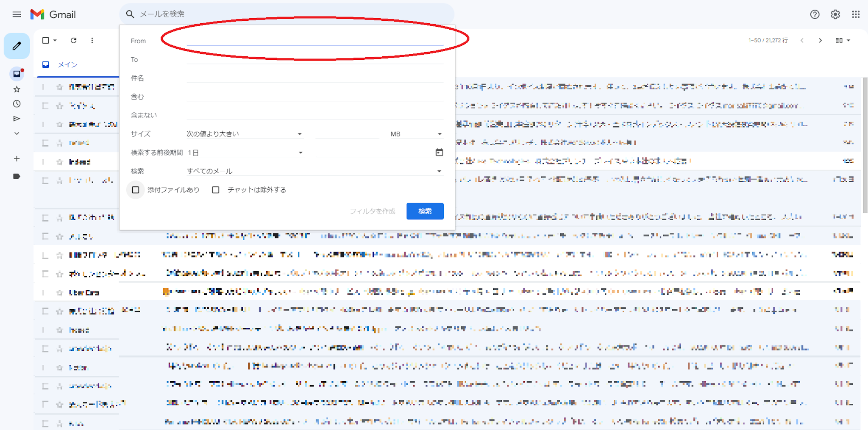
Task: Open the main menu hamburger icon
Action: 17,14
